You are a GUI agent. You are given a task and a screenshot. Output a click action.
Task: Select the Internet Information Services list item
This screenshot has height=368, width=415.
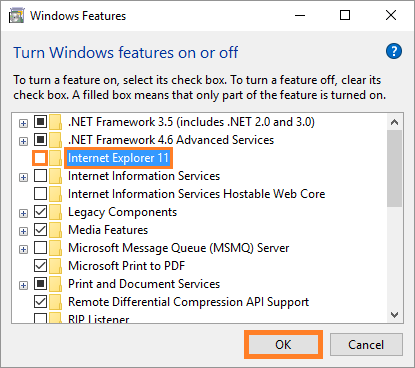click(144, 176)
